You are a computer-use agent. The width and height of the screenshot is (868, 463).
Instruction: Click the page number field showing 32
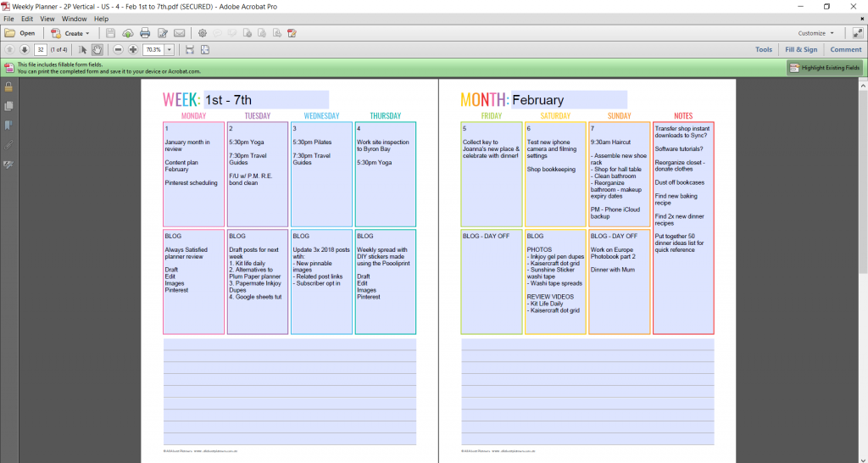pos(41,50)
